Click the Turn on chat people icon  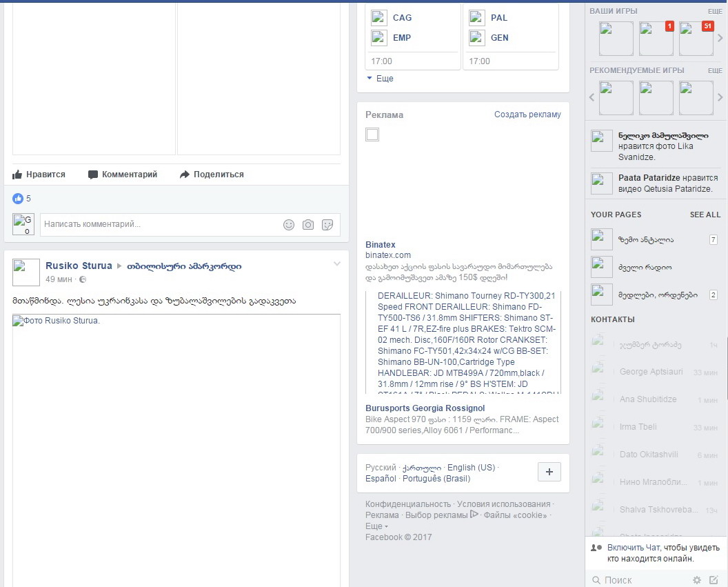point(596,548)
